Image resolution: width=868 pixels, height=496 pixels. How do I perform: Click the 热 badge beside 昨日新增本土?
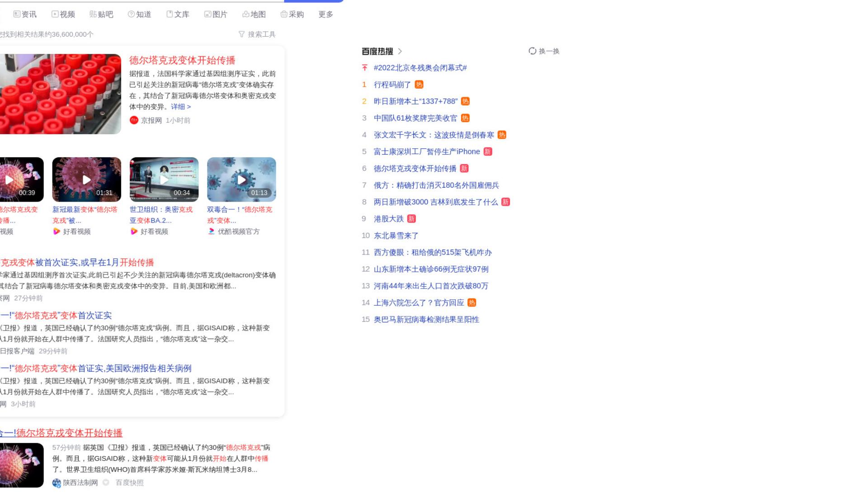pos(465,101)
